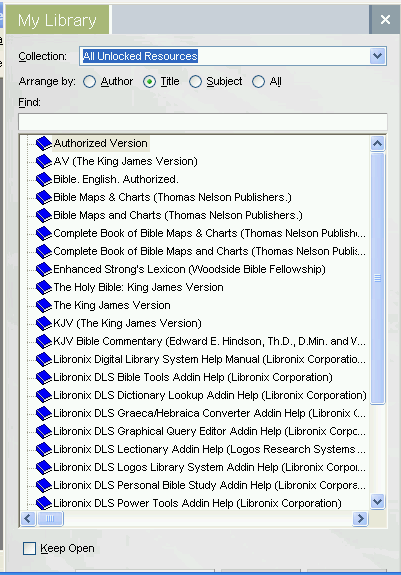Select Libronix Digital Library System Help Manual text

coord(210,359)
